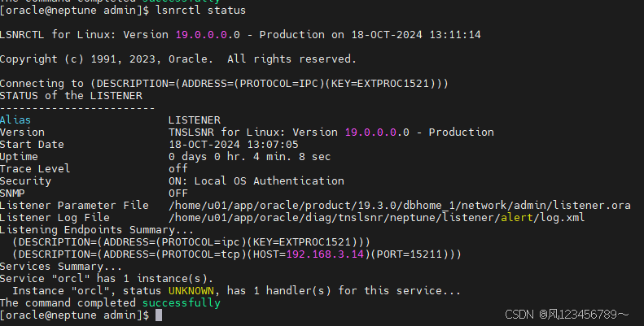Click the Copyright Oracle line
644x326 pixels.
pos(177,59)
